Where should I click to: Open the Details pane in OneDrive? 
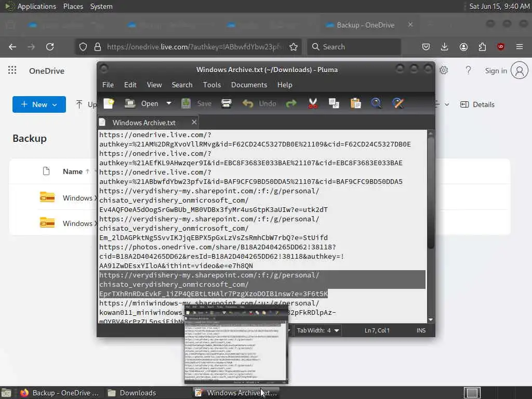pos(477,104)
